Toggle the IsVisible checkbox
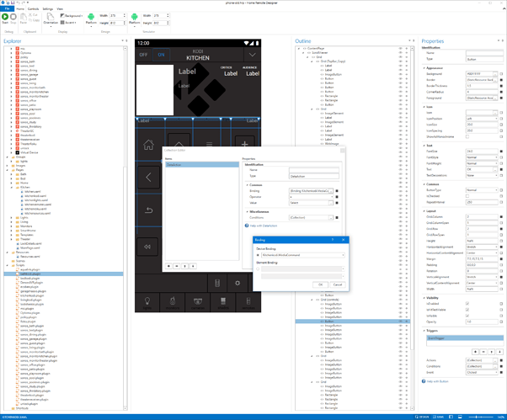This screenshot has width=507, height=420. click(467, 316)
